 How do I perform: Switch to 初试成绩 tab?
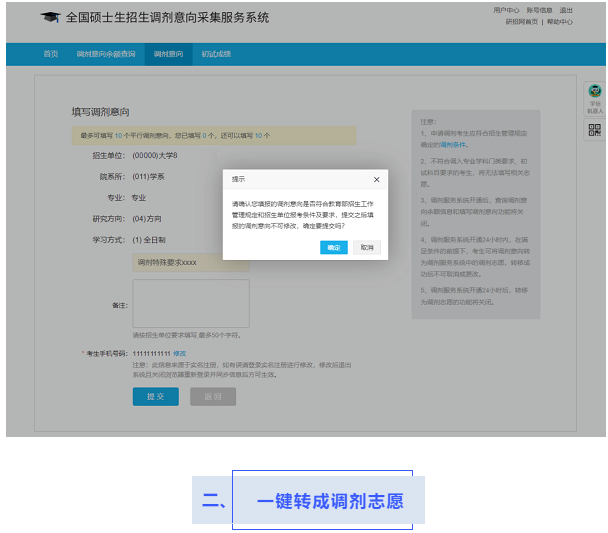coord(216,54)
